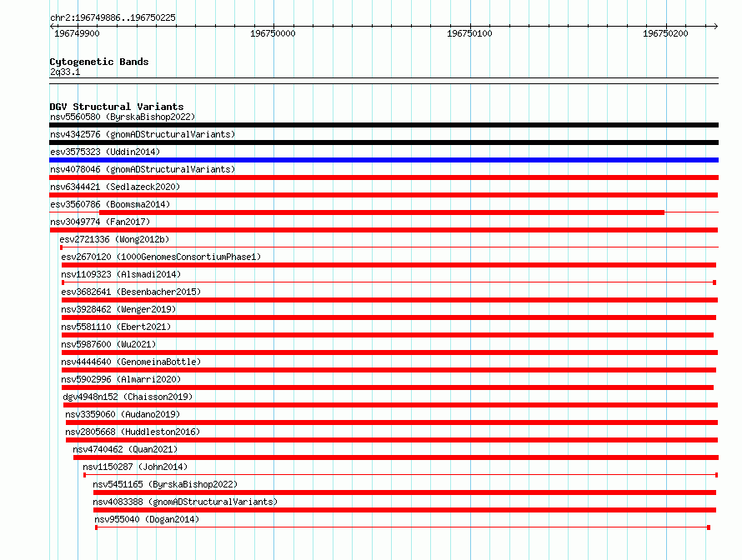Click the nsv6344421 (Sedlazeck2020) label
Viewport: 742px width, 560px height.
point(115,187)
